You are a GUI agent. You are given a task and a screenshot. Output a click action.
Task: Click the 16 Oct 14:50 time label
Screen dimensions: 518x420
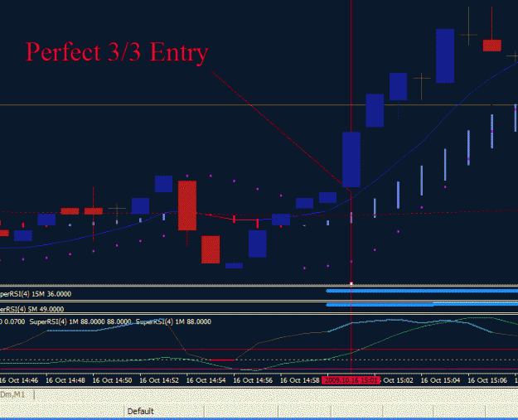tap(113, 380)
